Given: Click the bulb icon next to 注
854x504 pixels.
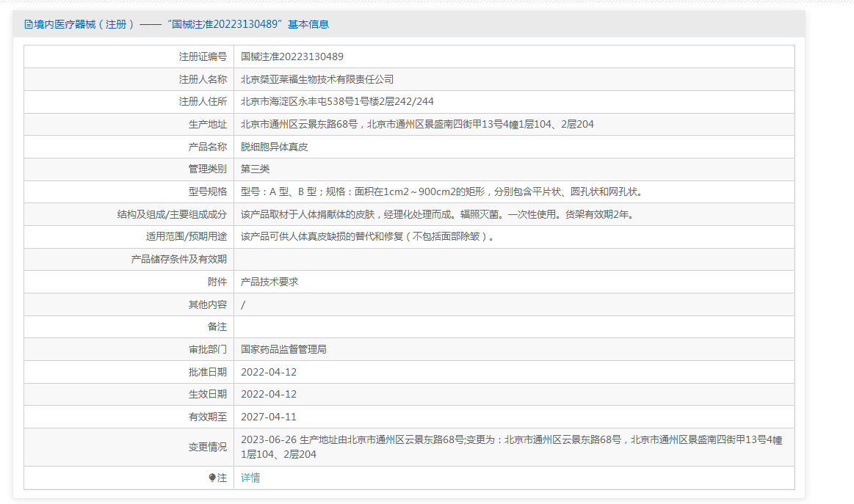Looking at the screenshot, I should pos(212,478).
